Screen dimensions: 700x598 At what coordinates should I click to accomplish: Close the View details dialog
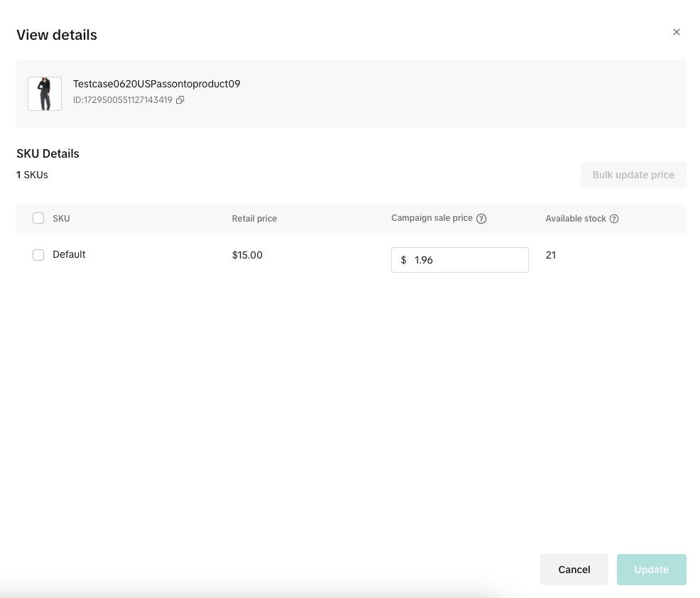pyautogui.click(x=676, y=32)
